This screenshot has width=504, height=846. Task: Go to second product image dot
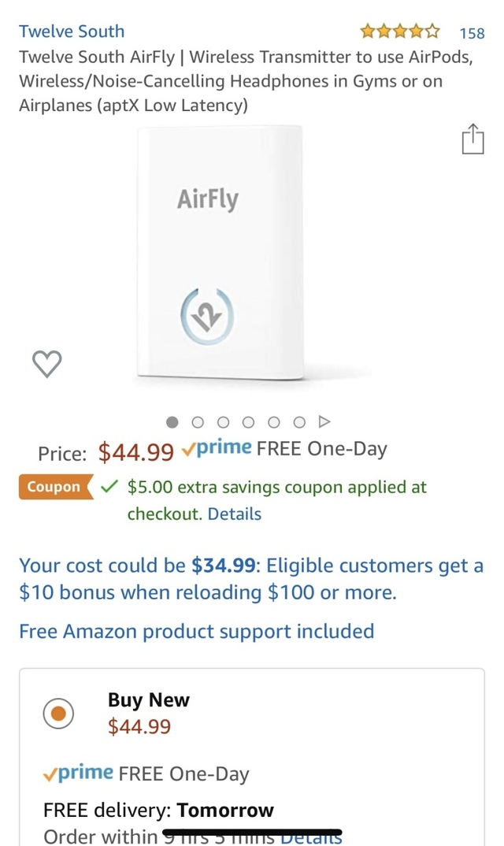coord(198,422)
